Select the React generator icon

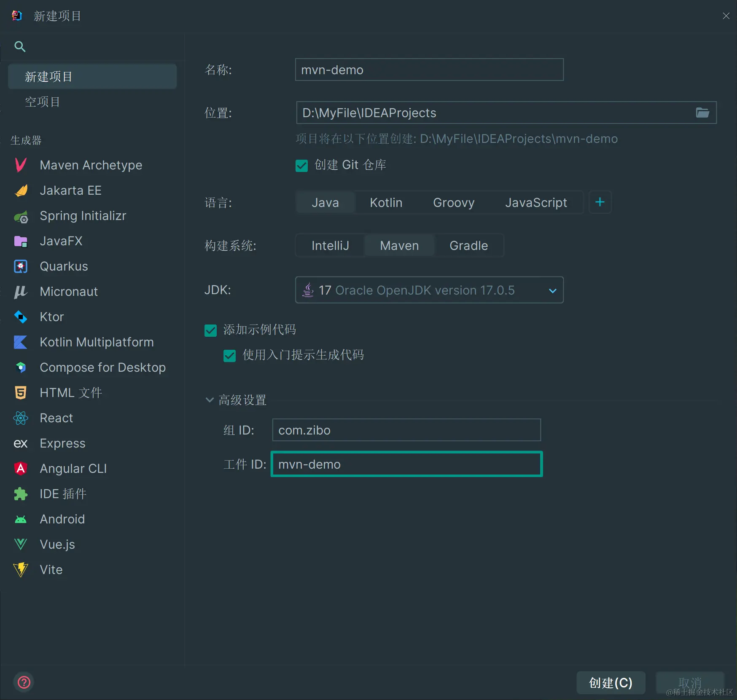click(21, 418)
